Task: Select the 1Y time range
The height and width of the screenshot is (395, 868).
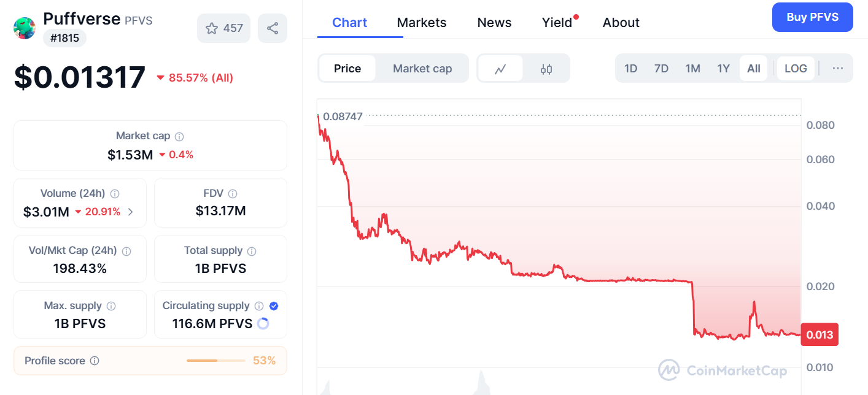Action: [723, 69]
